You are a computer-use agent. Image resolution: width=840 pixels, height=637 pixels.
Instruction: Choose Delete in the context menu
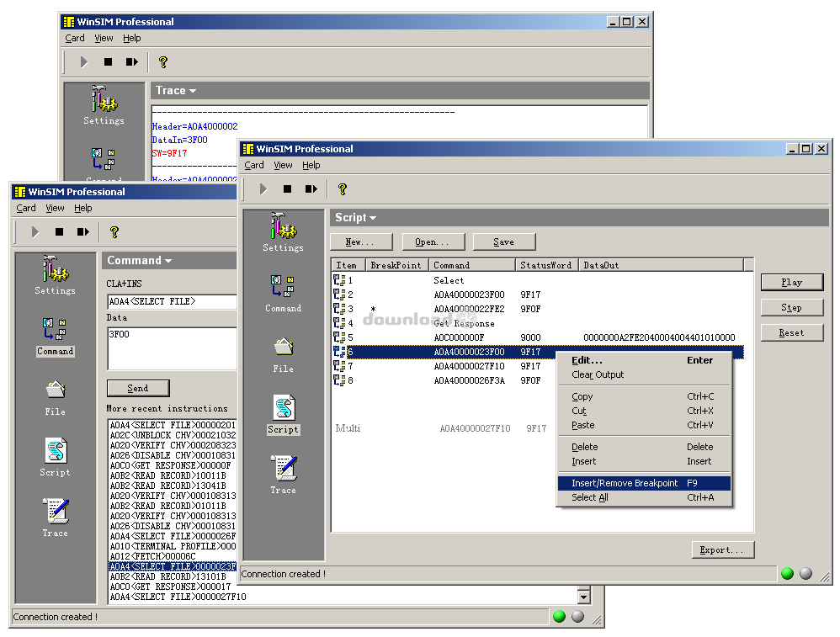pos(644,447)
